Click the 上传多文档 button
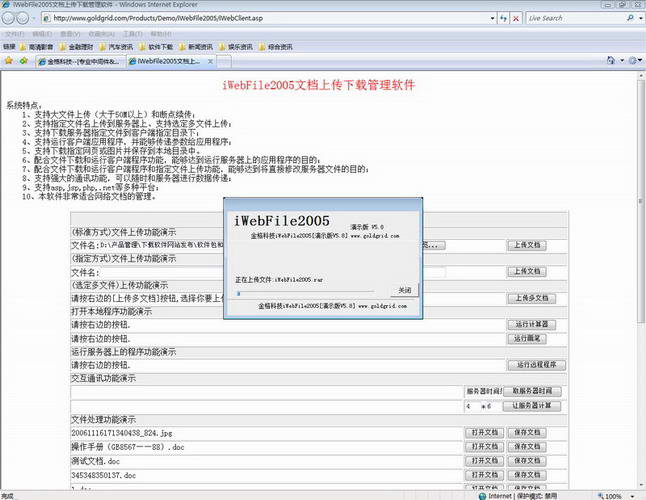Screen dimensions: 646x500 [531, 298]
